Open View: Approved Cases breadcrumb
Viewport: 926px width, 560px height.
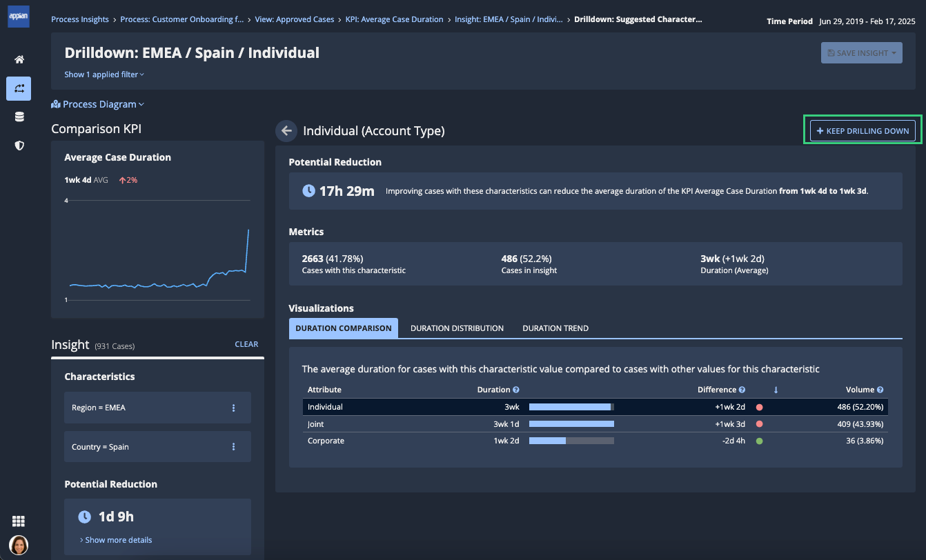coord(294,19)
